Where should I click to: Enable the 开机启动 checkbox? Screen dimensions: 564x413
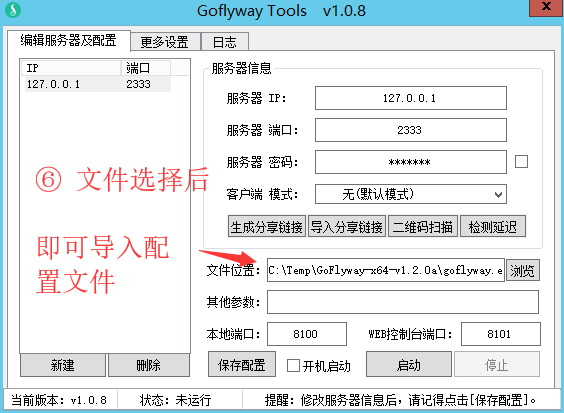[293, 366]
